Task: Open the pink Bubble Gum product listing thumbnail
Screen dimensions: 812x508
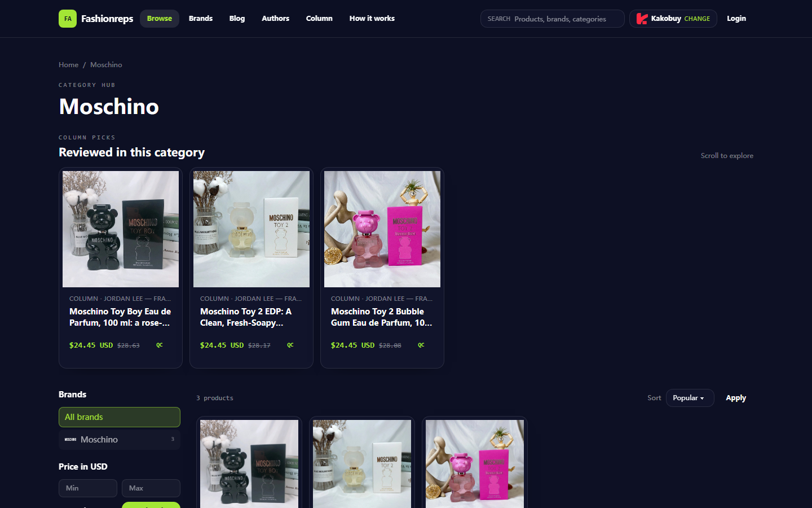Action: coord(475,464)
